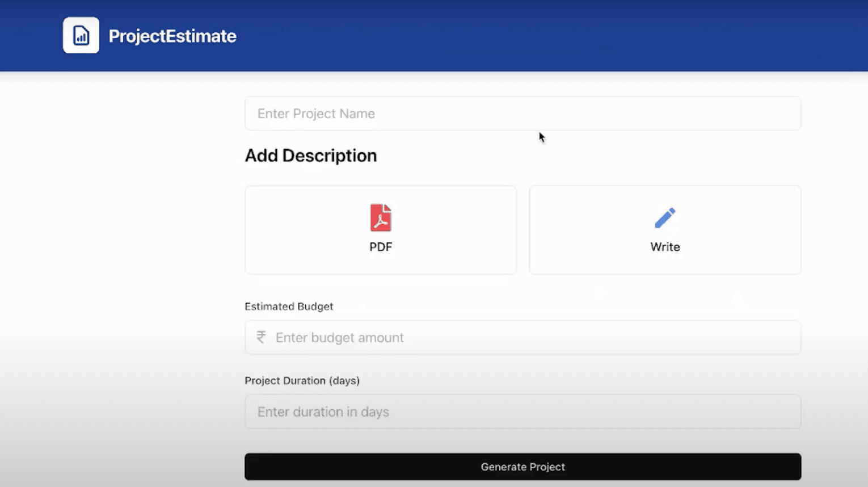Focus the Enter Project Name field
The image size is (868, 487).
point(523,114)
